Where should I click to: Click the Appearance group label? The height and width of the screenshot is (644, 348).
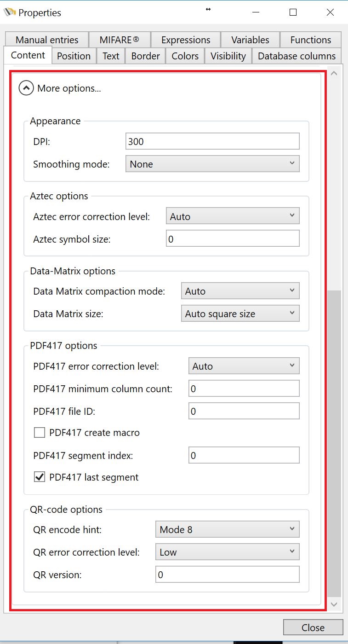[55, 121]
